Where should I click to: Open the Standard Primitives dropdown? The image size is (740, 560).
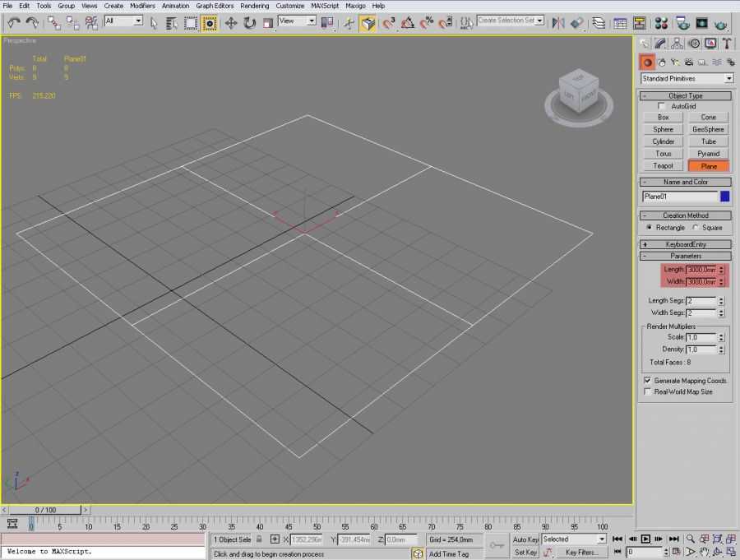[x=687, y=79]
